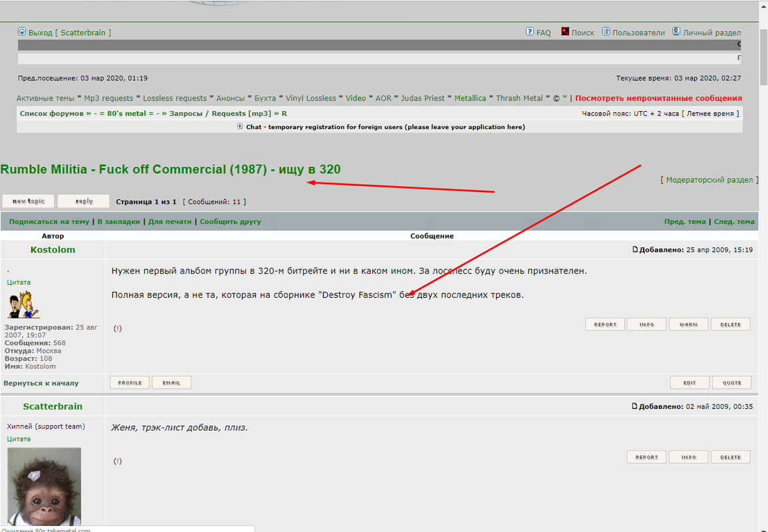
Task: Open Thrash Metal quick link
Action: tap(519, 98)
